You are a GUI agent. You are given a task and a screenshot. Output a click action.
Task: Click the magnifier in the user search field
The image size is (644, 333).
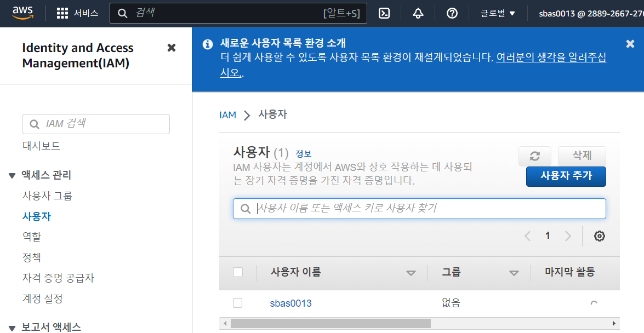point(246,209)
